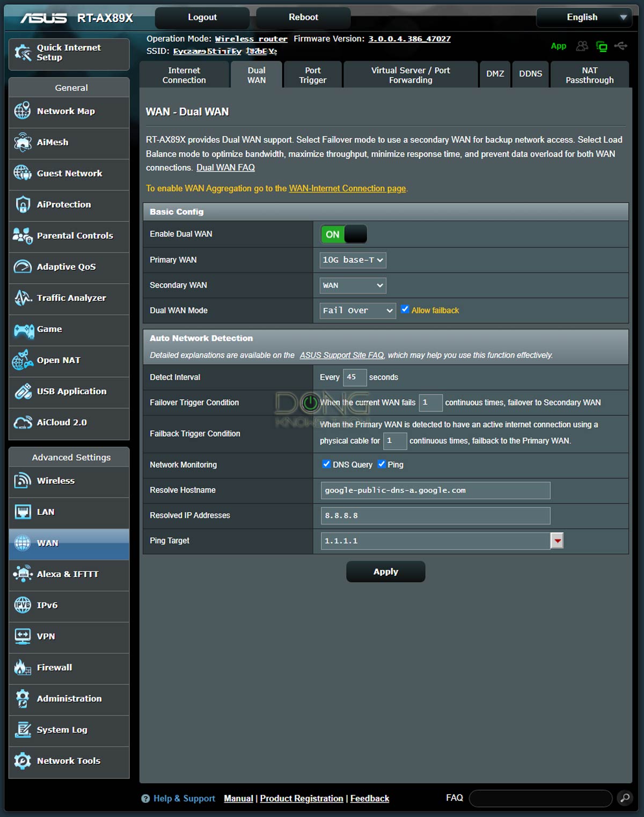Screen dimensions: 644x817
Task: Open Network Tools icon
Action: pos(23,761)
